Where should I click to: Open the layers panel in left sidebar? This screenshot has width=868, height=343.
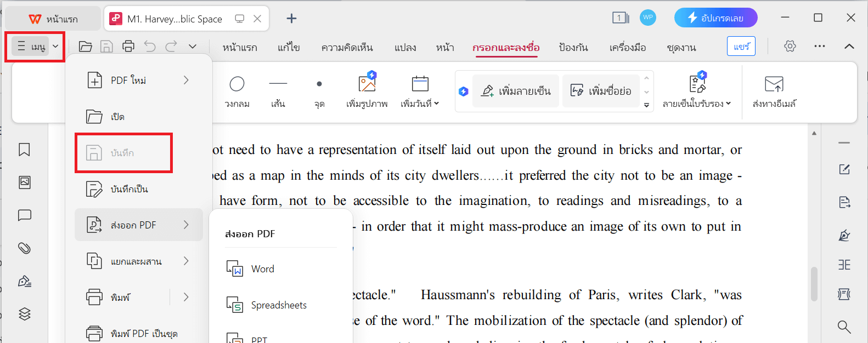pyautogui.click(x=25, y=314)
